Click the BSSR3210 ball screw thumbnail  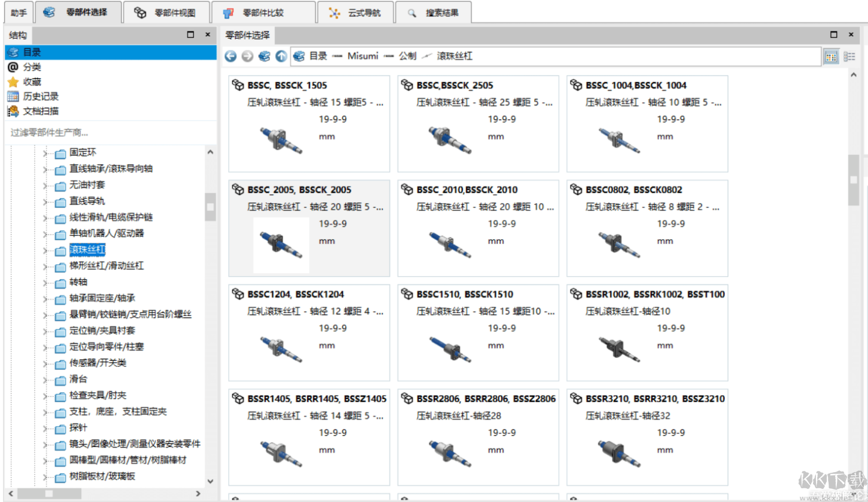(x=620, y=454)
